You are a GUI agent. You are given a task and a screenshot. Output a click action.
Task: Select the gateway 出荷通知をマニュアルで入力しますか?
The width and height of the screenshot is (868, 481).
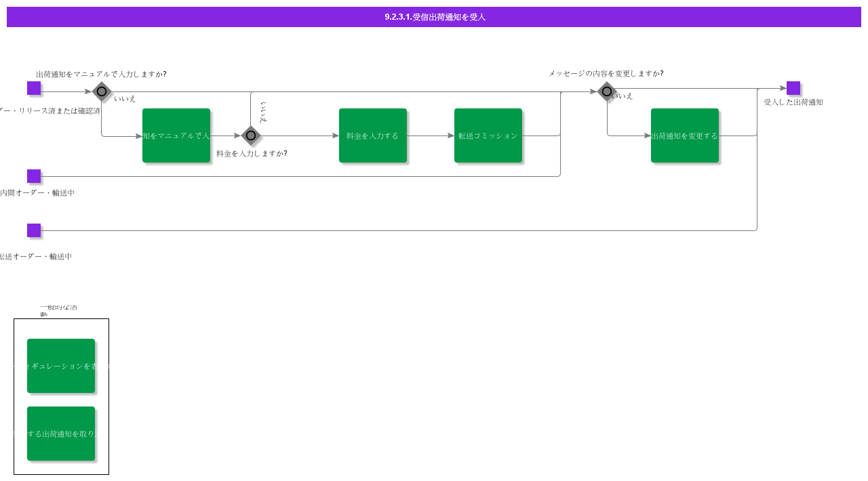102,91
